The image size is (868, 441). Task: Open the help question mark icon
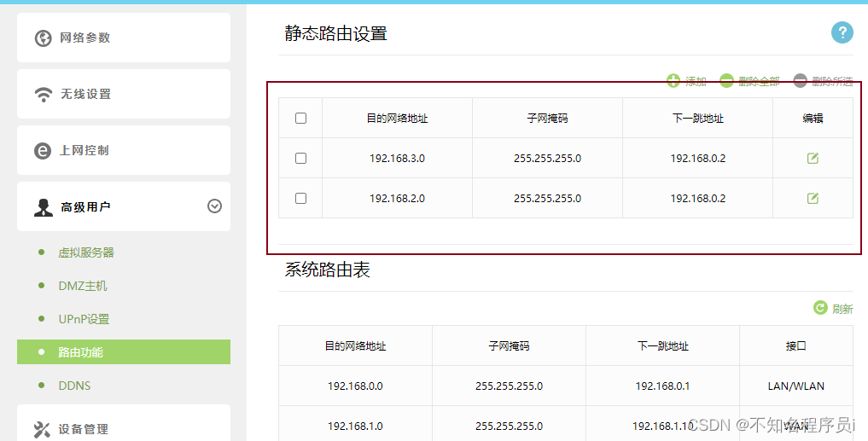842,32
